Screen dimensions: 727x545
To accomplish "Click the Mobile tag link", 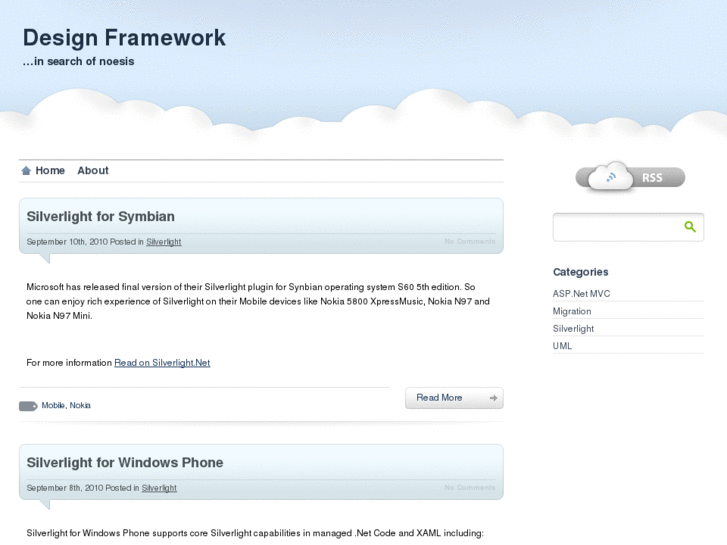I will point(53,405).
